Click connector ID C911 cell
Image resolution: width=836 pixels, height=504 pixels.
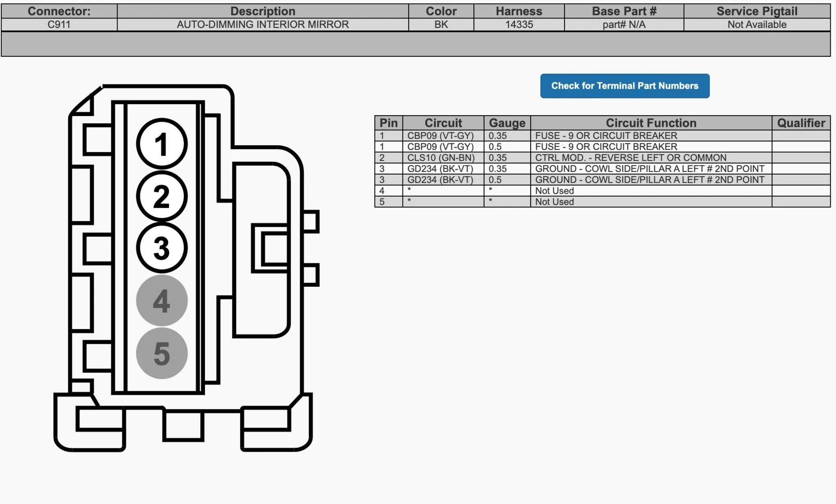tap(59, 25)
